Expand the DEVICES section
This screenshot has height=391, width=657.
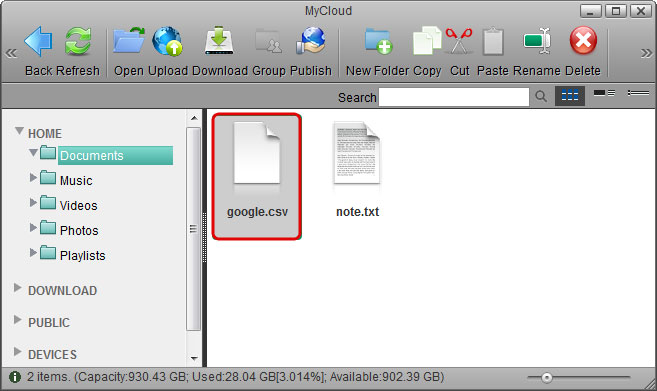tap(17, 351)
